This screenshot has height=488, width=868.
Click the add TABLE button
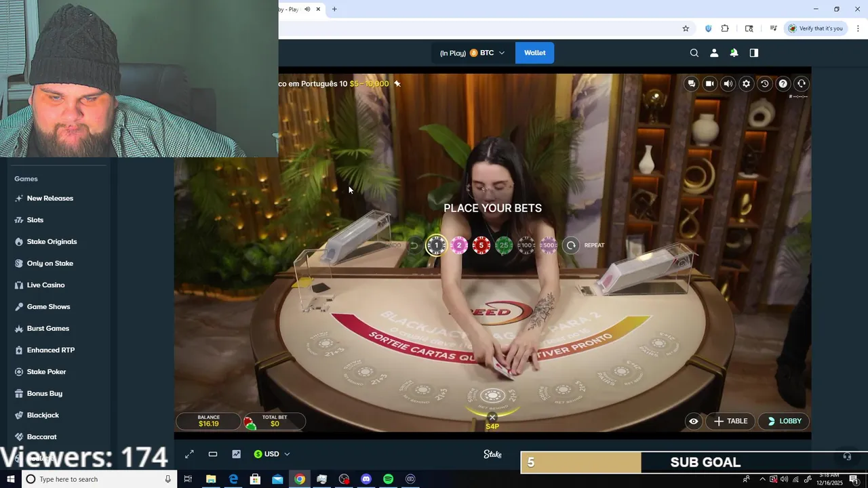click(730, 421)
